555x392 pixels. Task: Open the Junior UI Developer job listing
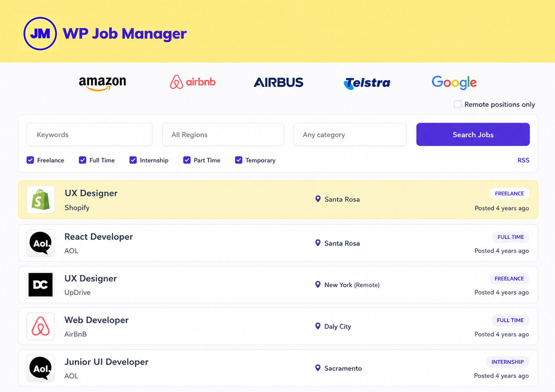(278, 368)
